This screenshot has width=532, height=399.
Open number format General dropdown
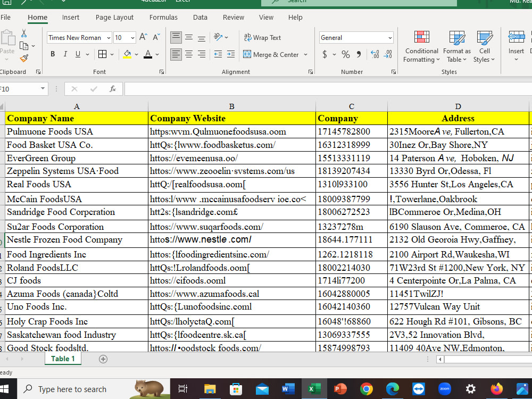click(390, 38)
